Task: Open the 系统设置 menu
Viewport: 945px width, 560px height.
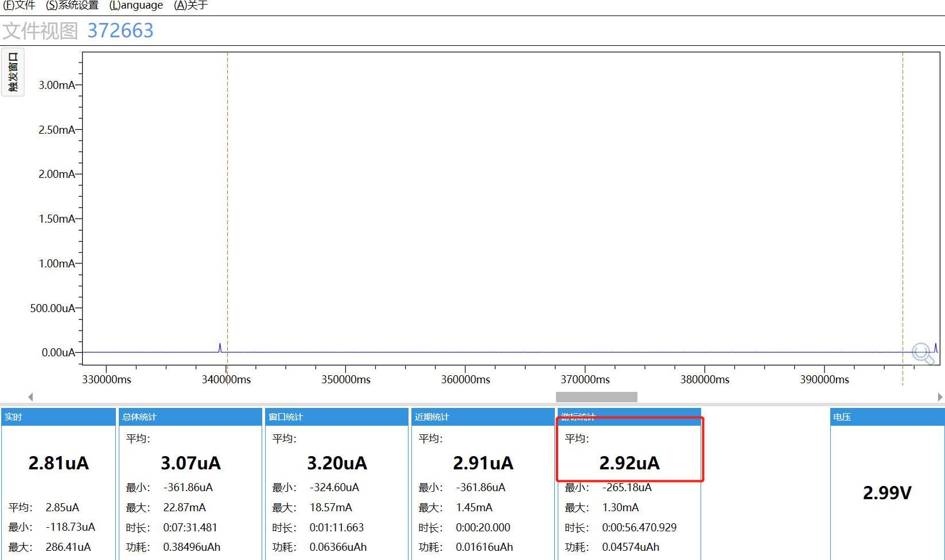Action: click(x=72, y=5)
